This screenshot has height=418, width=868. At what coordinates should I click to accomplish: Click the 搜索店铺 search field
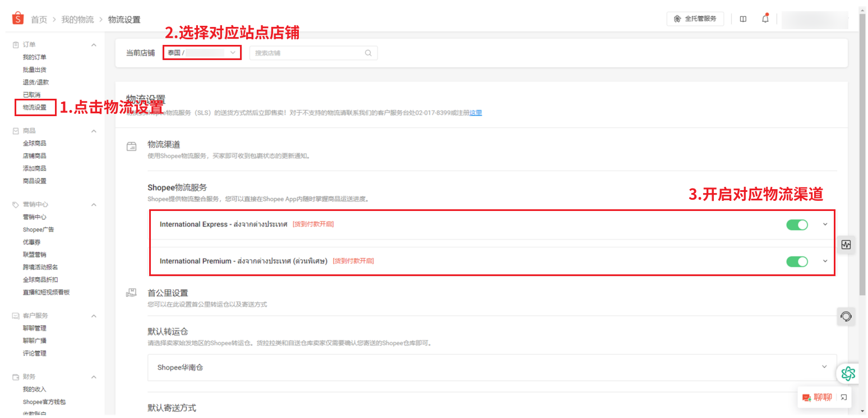pos(313,53)
